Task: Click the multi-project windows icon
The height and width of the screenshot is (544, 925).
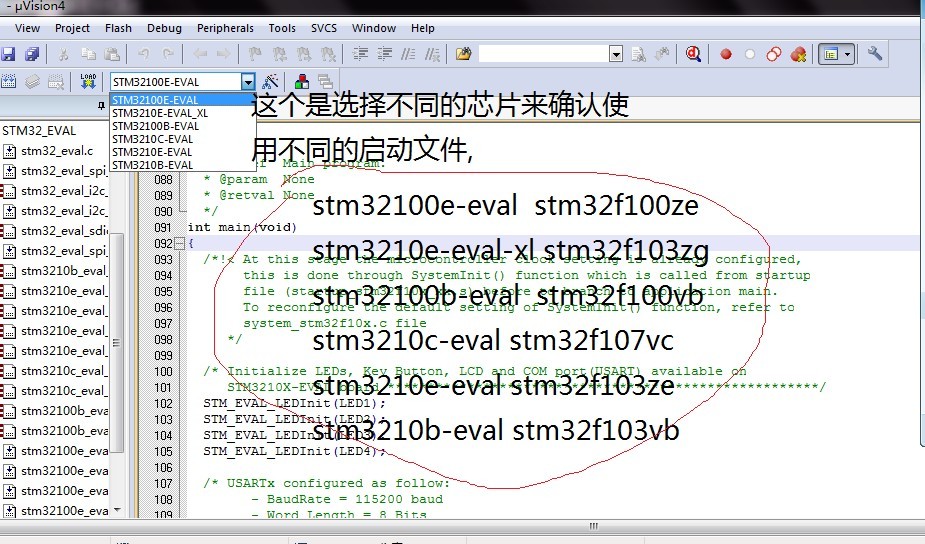Action: [x=325, y=81]
